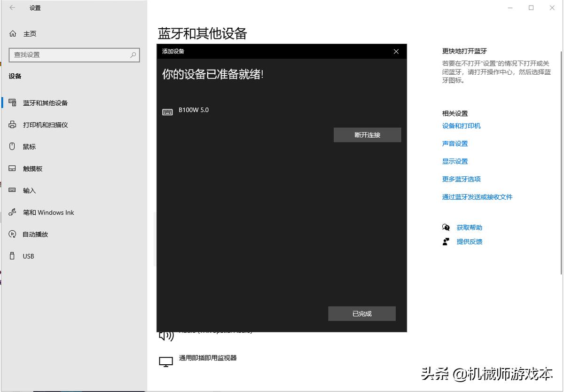This screenshot has width=564, height=392.
Task: Select USB settings in the sidebar
Action: (x=28, y=256)
